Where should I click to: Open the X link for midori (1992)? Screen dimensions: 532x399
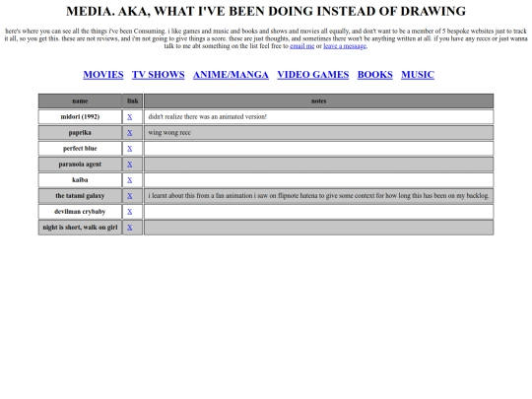coord(130,116)
